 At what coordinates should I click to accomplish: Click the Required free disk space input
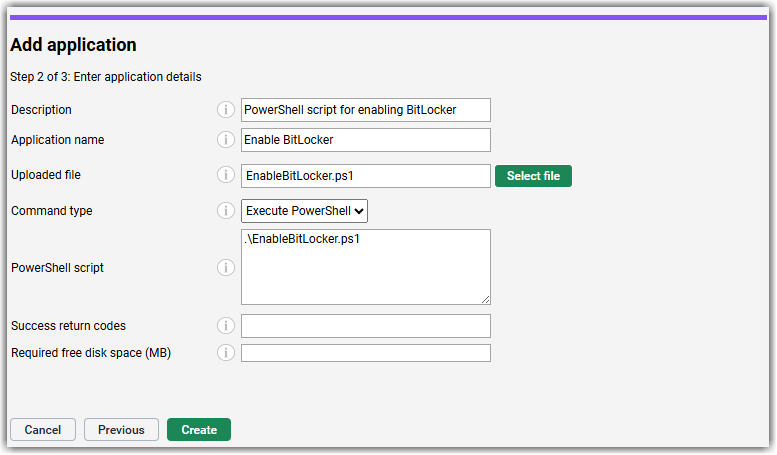[x=366, y=353]
